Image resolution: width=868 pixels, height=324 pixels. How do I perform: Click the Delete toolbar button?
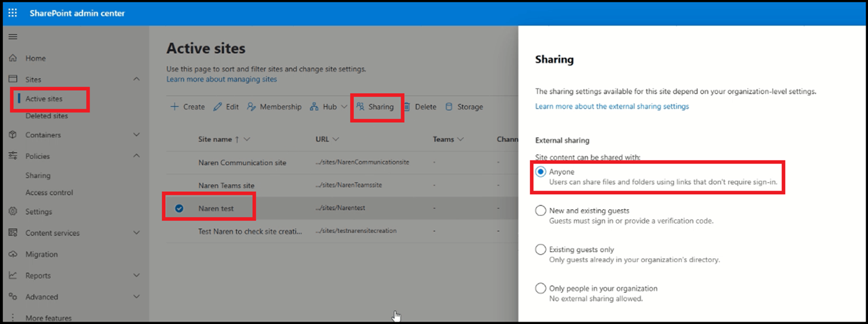pyautogui.click(x=419, y=107)
